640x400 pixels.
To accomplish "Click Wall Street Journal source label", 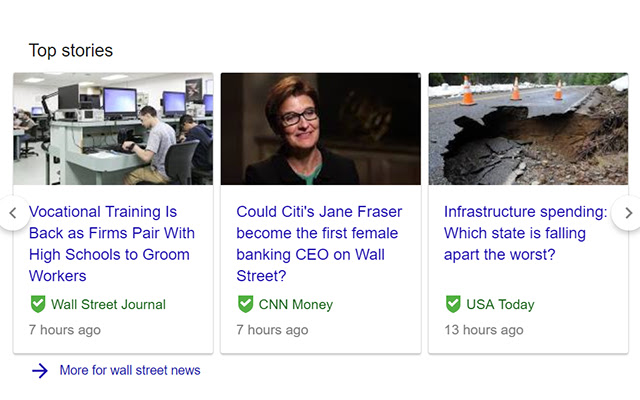I will pyautogui.click(x=108, y=304).
